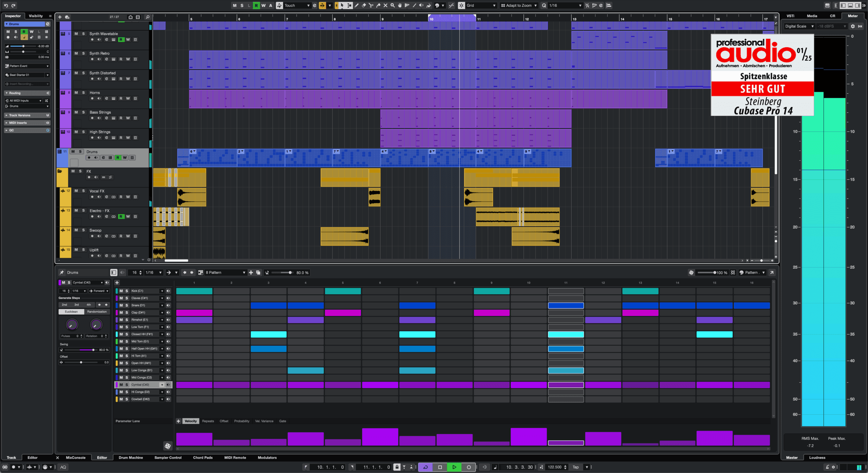Screen dimensions: 868x473
Task: Click shift pattern steps right arrow
Action: pyautogui.click(x=192, y=272)
